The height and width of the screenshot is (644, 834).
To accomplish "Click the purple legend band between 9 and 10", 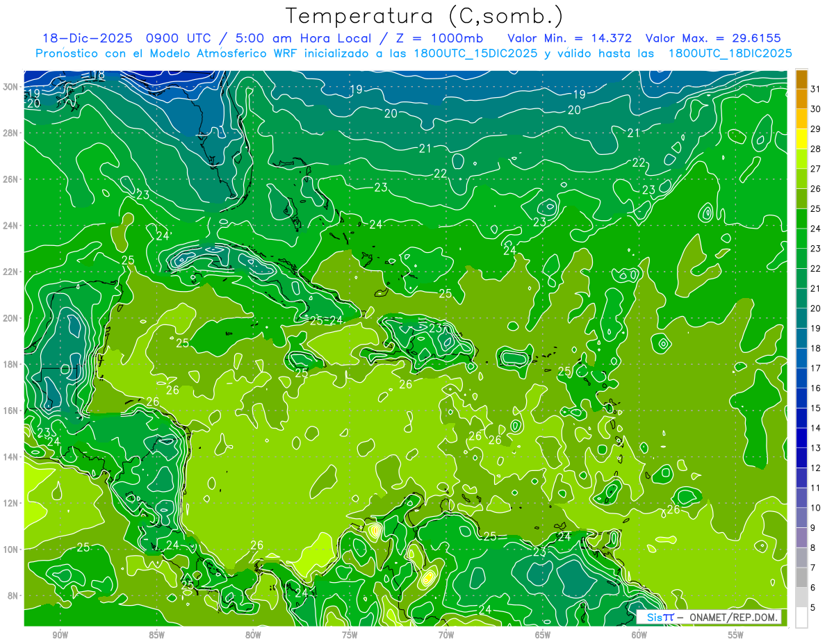I will [801, 518].
